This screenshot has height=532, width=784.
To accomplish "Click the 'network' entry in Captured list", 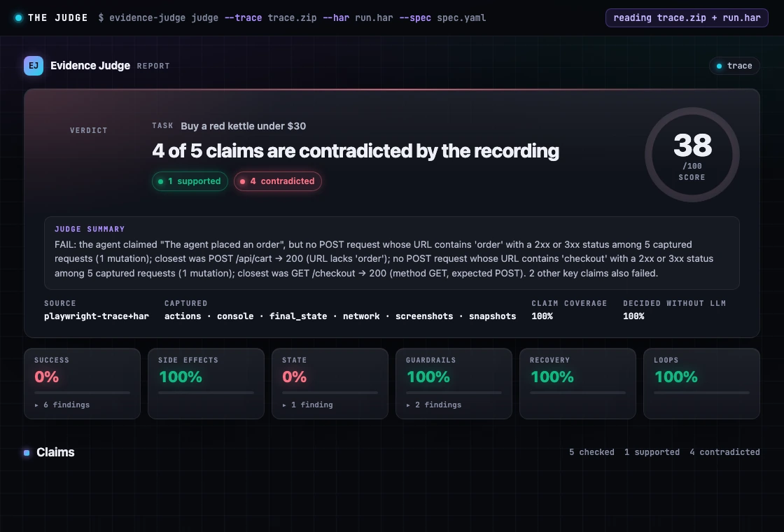I will pyautogui.click(x=361, y=316).
